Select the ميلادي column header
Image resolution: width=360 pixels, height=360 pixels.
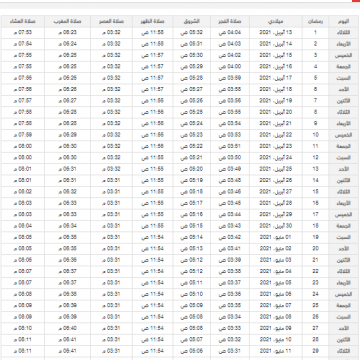point(276,21)
